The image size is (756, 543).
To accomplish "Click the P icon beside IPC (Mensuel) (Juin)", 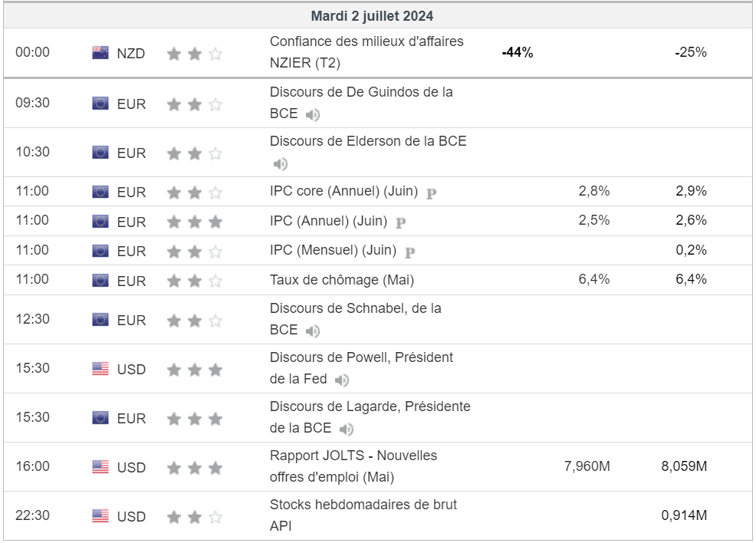I will click(x=410, y=252).
